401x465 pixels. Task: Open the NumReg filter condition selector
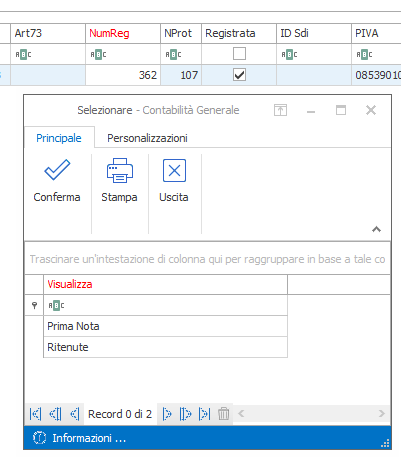tap(98, 54)
